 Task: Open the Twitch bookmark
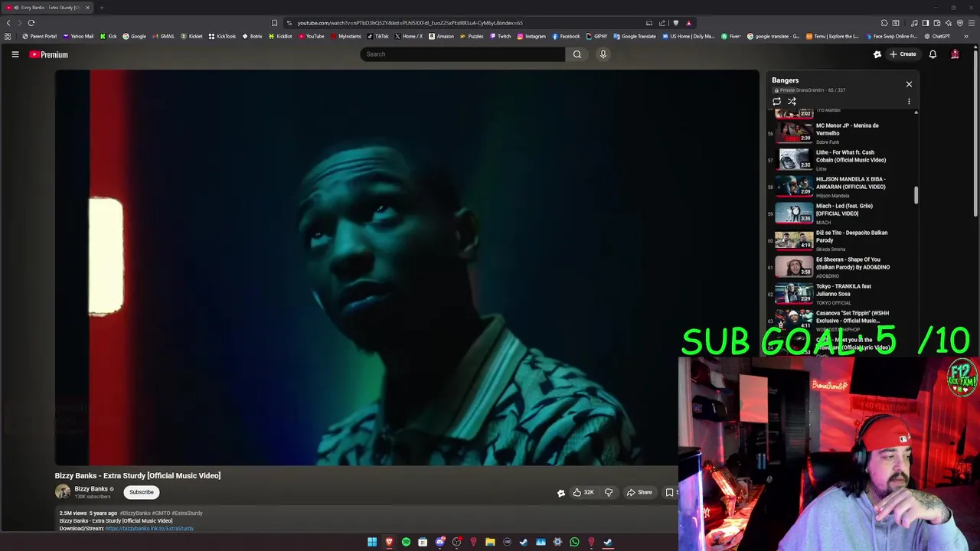click(x=500, y=36)
